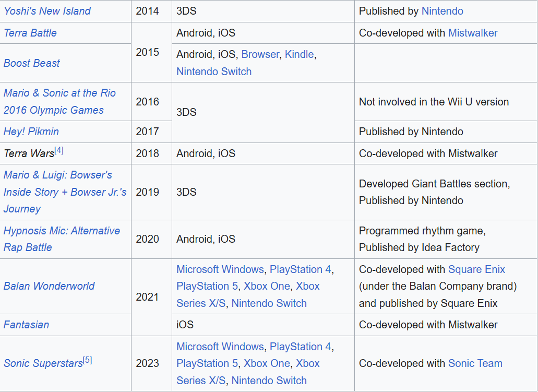Open the Fantasian game link
This screenshot has width=538, height=392.
coord(27,325)
